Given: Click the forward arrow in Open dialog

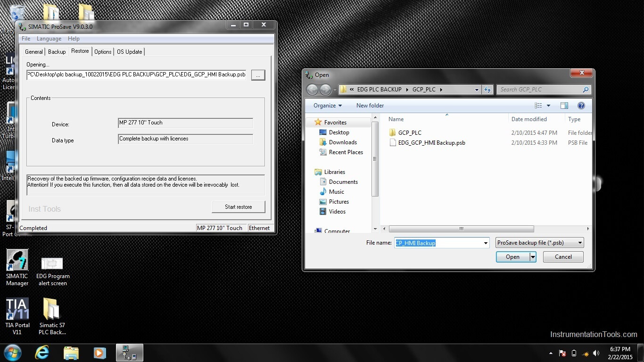Looking at the screenshot, I should pyautogui.click(x=325, y=90).
